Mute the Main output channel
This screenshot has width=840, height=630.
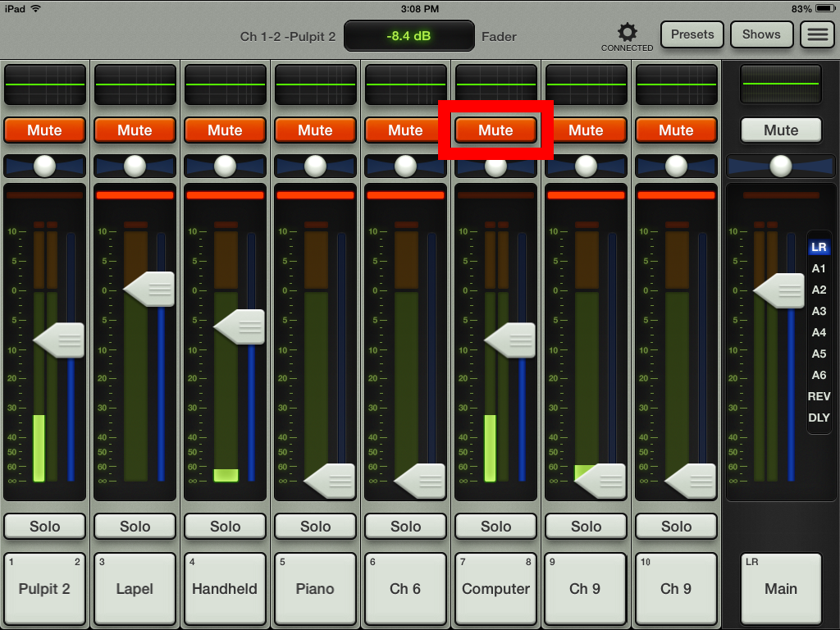click(780, 130)
